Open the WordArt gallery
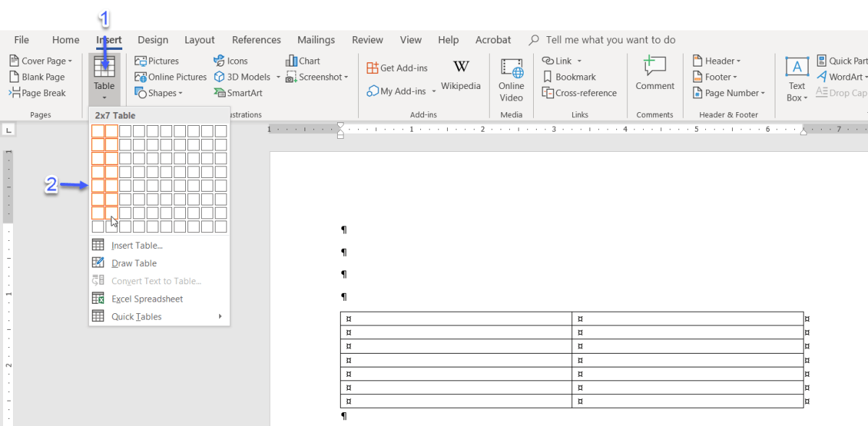 click(842, 77)
